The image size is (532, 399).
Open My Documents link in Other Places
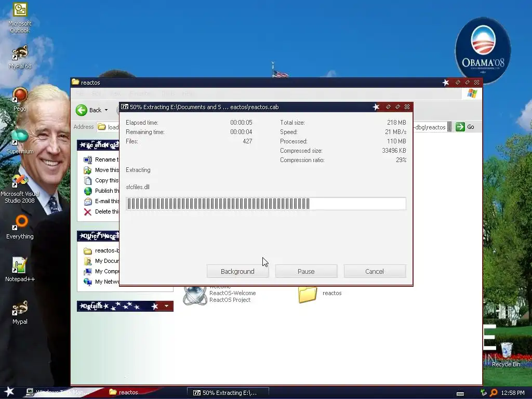(107, 261)
